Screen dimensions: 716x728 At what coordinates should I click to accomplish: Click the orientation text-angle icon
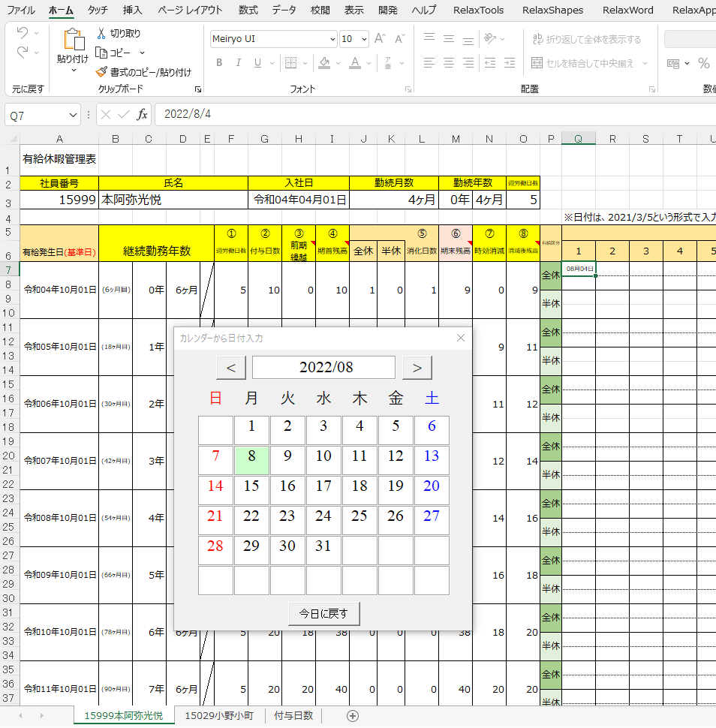coord(490,38)
